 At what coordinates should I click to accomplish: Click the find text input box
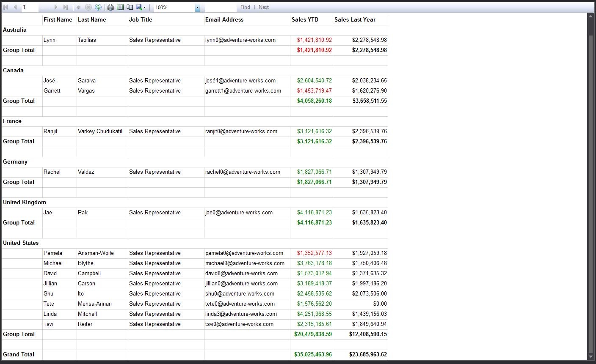tap(220, 7)
